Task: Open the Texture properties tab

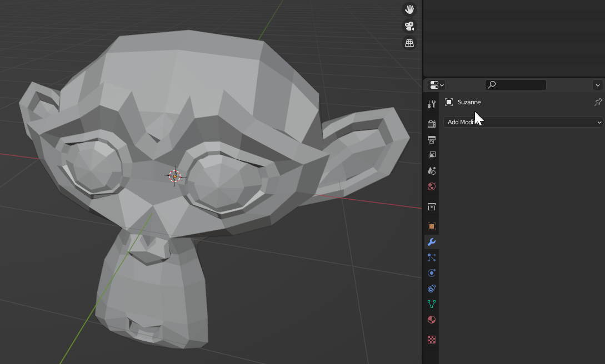Action: point(431,340)
